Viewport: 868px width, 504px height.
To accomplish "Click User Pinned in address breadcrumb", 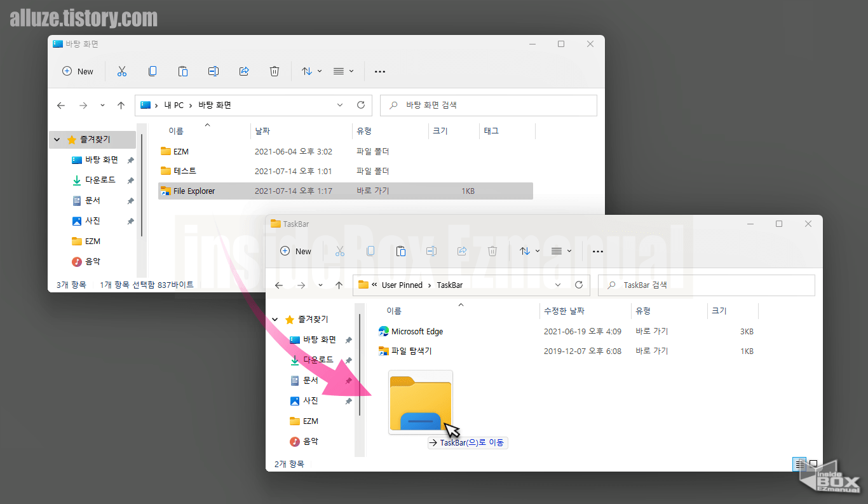I will (x=402, y=285).
